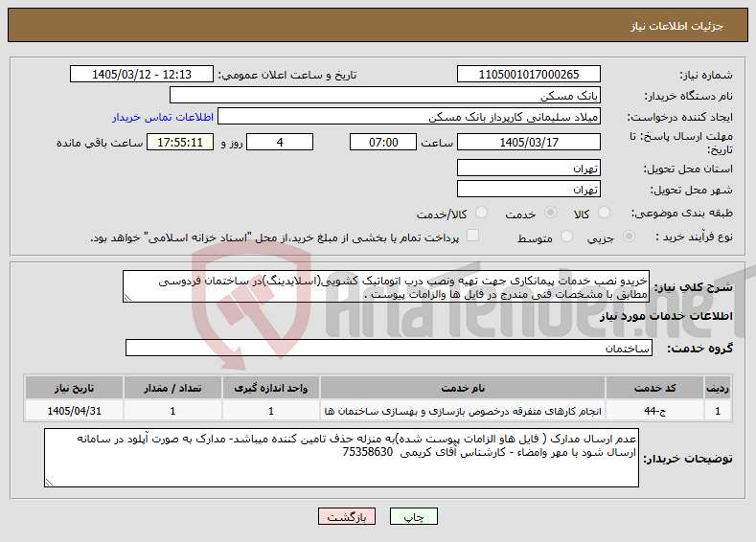Click the deadline date field 1405/03/17

[x=528, y=142]
